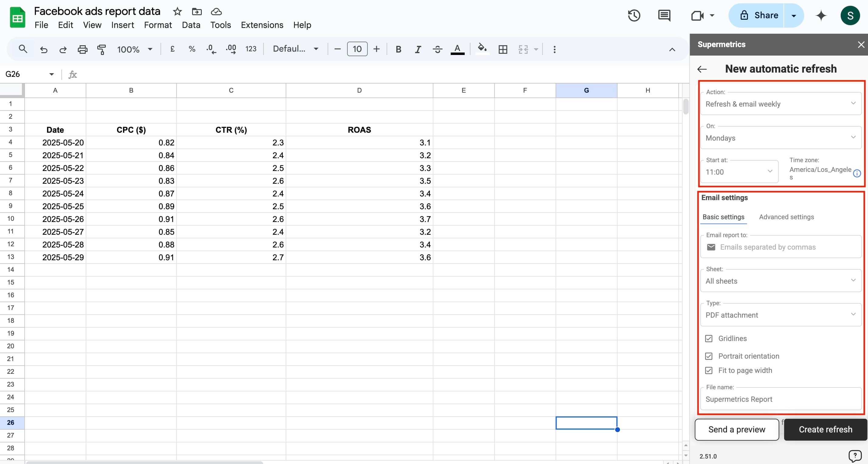The height and width of the screenshot is (464, 868).
Task: Click Send a preview button
Action: click(x=737, y=429)
